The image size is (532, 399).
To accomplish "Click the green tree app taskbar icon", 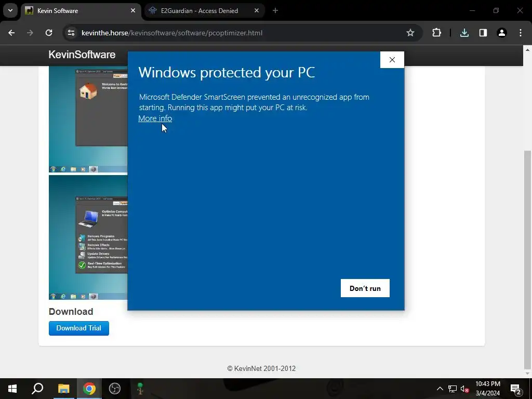I will click(x=140, y=389).
